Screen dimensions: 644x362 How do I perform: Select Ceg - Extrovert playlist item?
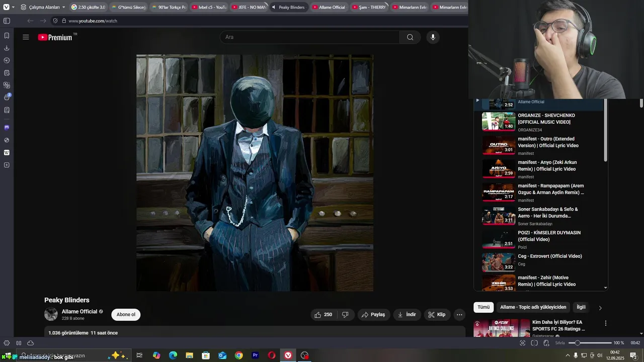[538, 263]
